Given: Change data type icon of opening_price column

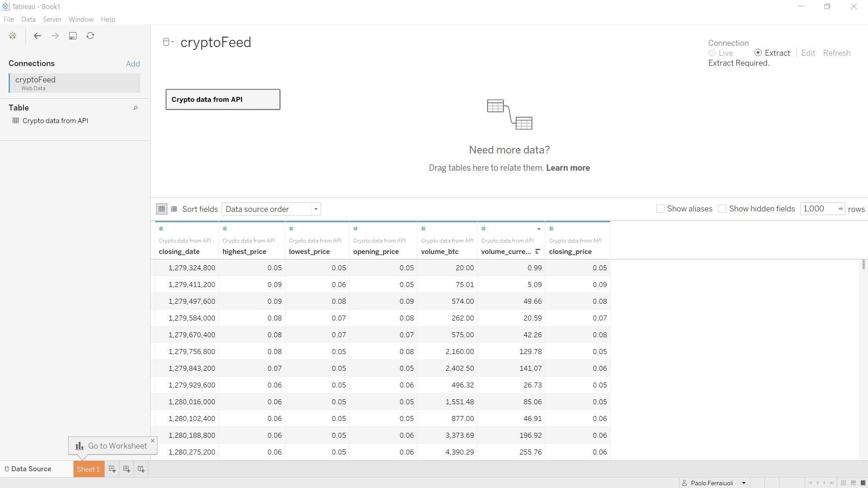Looking at the screenshot, I should (356, 229).
